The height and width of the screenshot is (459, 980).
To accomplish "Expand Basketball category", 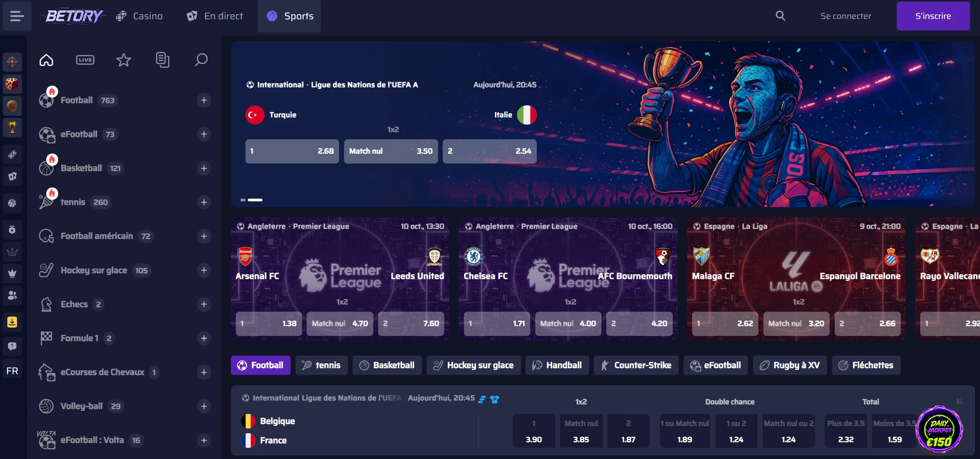I will [x=204, y=168].
